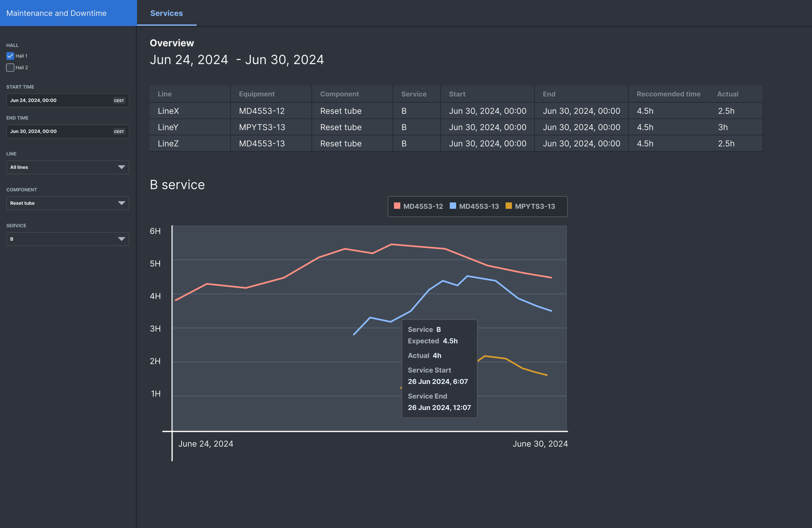Click the red MD4553-12 legend swatch

point(397,206)
